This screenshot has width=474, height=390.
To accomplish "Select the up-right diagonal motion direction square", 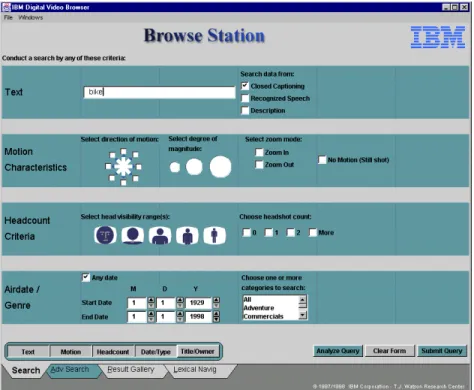I will click(135, 155).
